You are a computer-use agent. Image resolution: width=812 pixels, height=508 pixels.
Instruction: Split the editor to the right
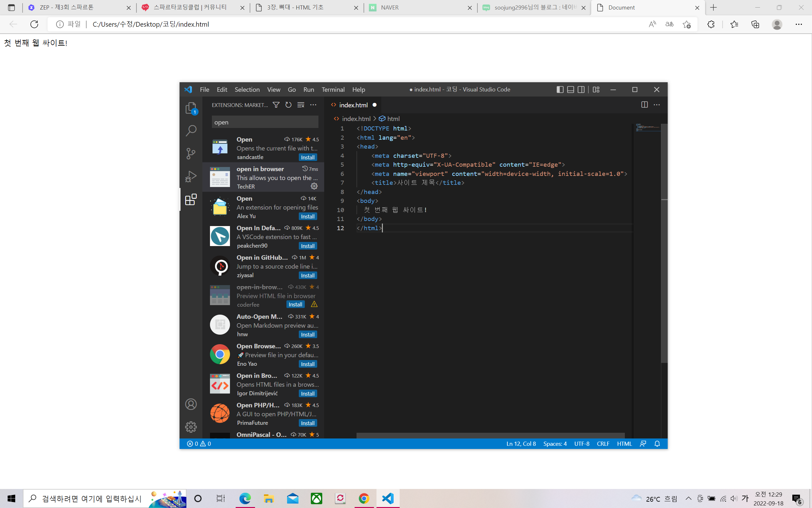click(x=644, y=105)
